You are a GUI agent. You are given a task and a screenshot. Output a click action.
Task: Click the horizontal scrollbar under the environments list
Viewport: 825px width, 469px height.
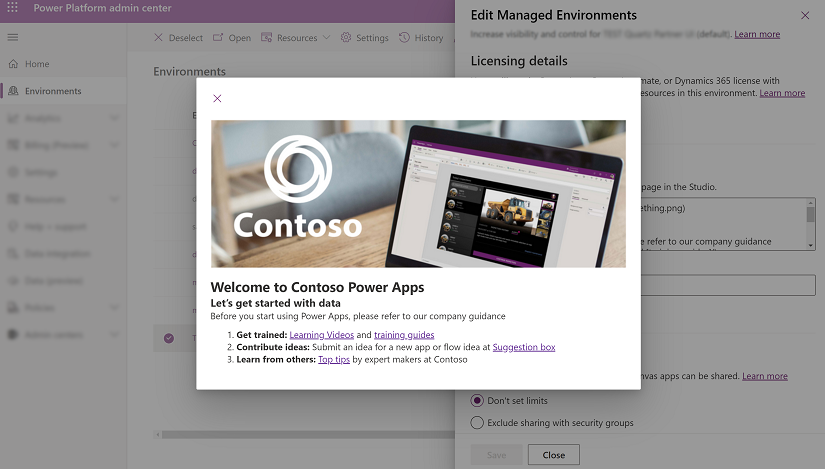pyautogui.click(x=308, y=435)
